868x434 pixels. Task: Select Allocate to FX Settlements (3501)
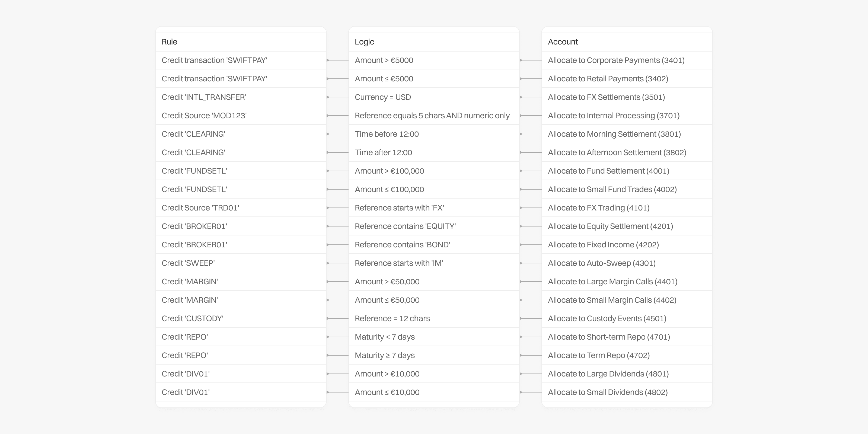[x=606, y=97]
